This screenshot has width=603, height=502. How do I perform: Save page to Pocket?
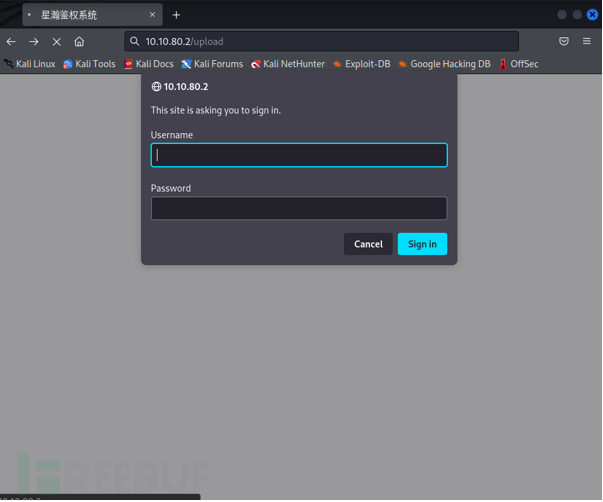(564, 41)
